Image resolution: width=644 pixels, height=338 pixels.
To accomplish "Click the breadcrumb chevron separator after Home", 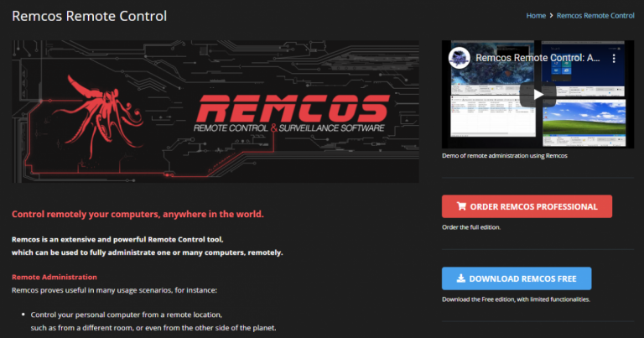I will coord(551,16).
